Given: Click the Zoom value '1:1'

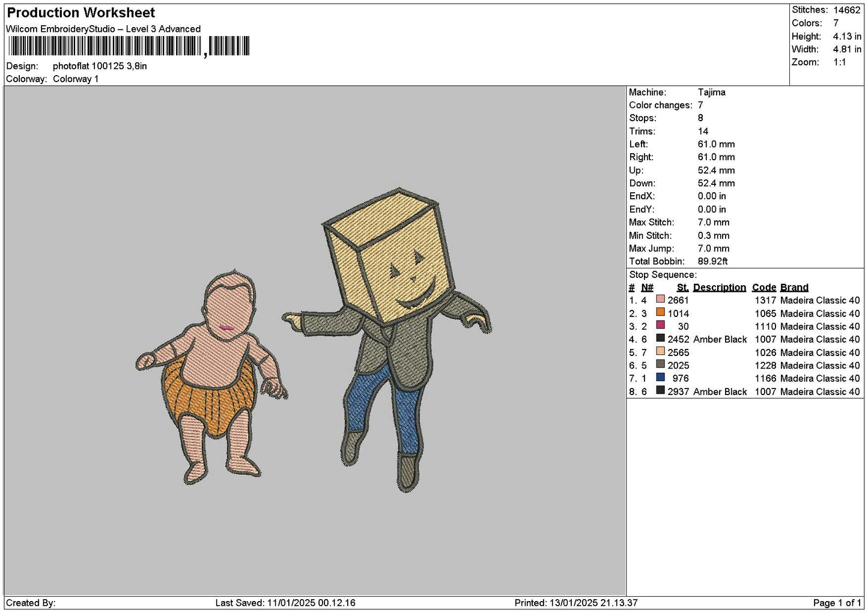Looking at the screenshot, I should pyautogui.click(x=839, y=62).
